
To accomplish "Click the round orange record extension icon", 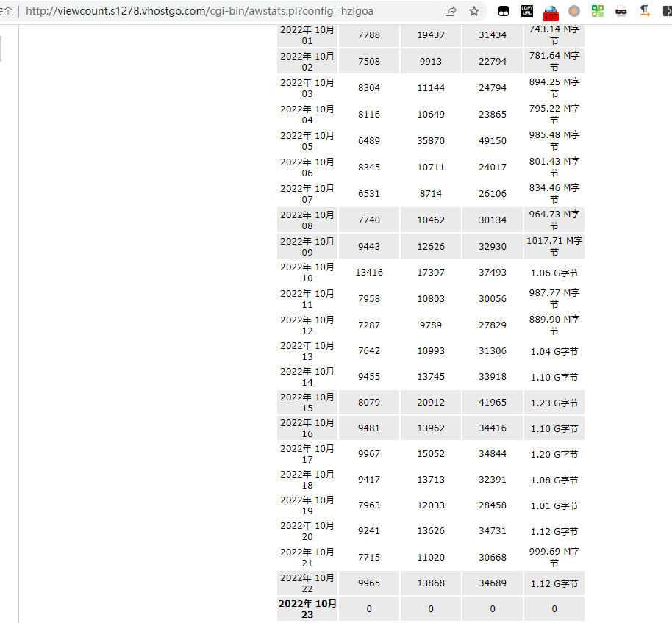I will pos(574,11).
